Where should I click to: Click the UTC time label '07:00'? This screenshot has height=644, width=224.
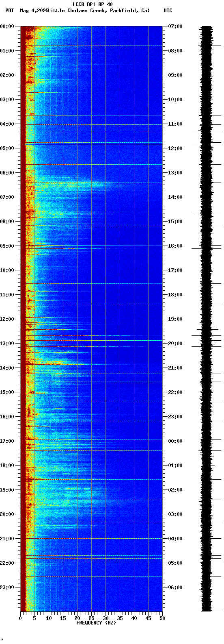(175, 26)
